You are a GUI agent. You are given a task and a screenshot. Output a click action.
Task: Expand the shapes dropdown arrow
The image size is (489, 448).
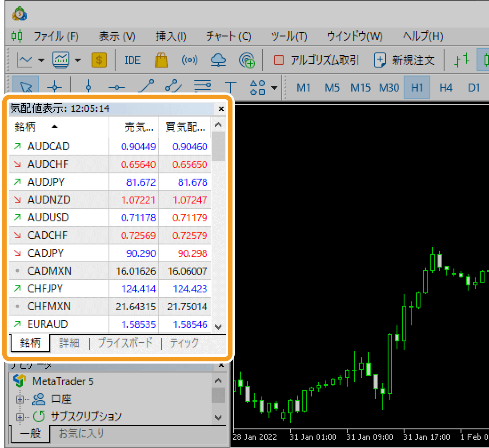point(274,88)
